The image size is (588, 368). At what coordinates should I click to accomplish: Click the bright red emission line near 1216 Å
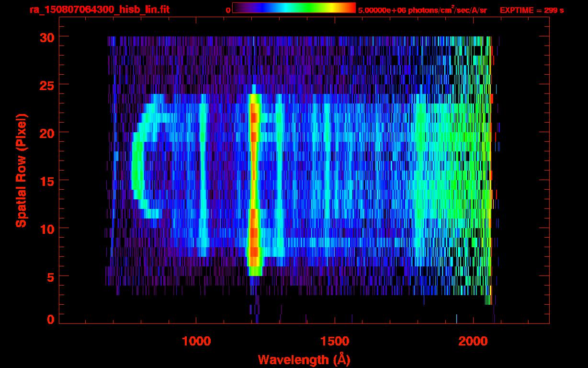[254, 182]
